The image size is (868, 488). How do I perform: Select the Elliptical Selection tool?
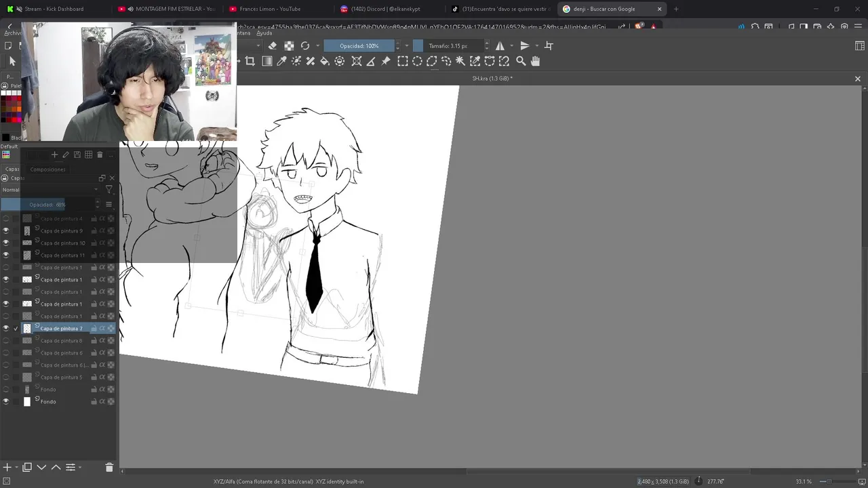(417, 61)
